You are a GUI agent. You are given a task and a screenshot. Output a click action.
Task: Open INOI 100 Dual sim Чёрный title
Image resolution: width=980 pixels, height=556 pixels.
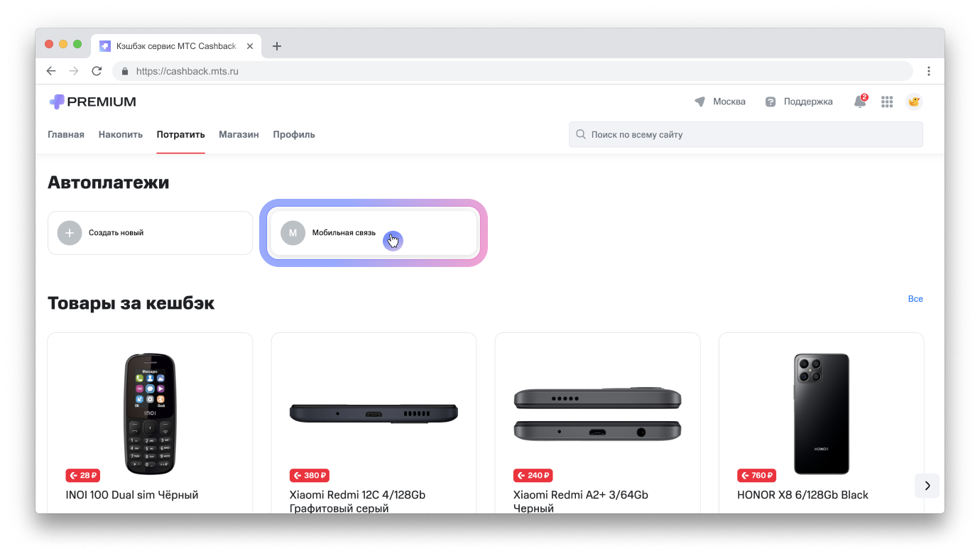(x=132, y=495)
